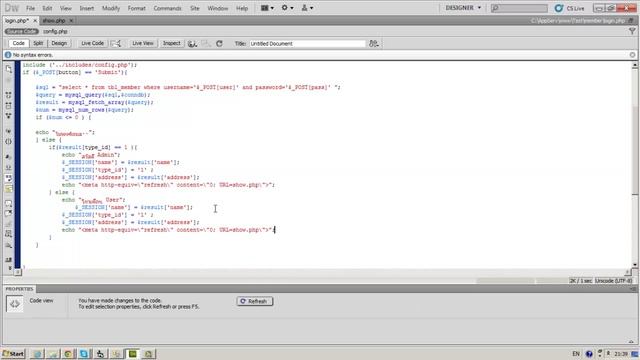The width and height of the screenshot is (640, 360).
Task: Open the Move or Convert CSS dropdown
Action: pos(9,245)
